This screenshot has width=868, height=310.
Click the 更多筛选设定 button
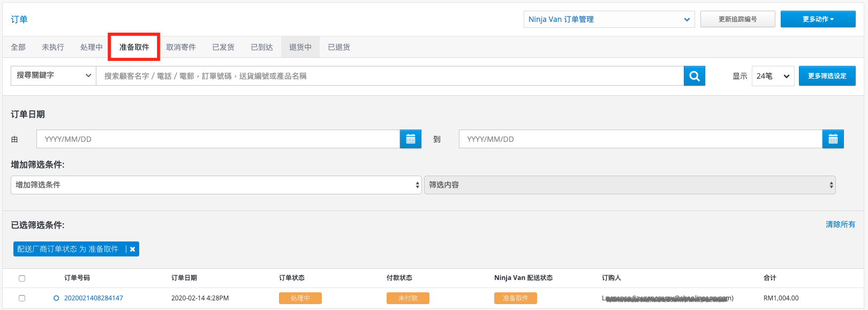point(827,76)
